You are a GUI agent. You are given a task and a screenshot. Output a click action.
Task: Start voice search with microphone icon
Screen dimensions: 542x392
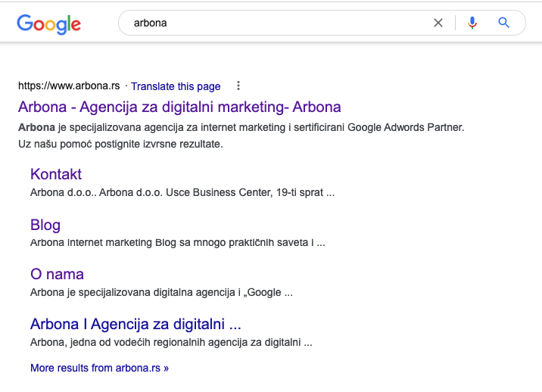point(472,23)
